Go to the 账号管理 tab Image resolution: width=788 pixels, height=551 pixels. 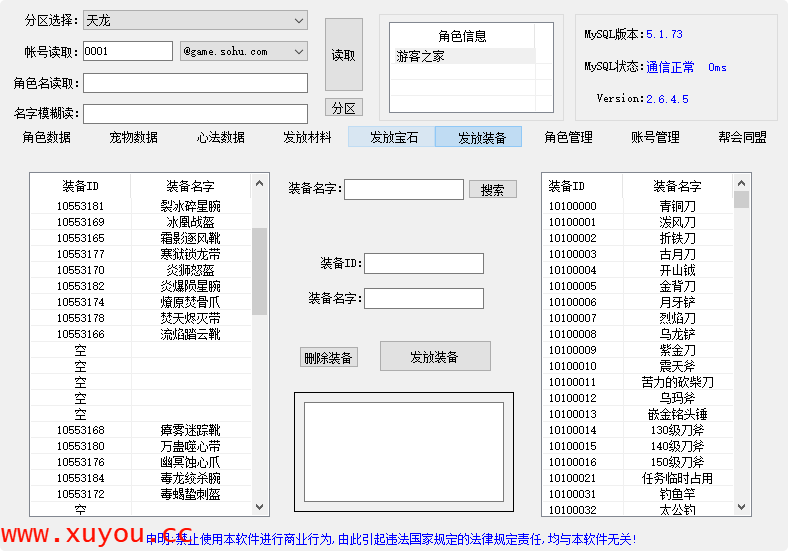tap(655, 137)
